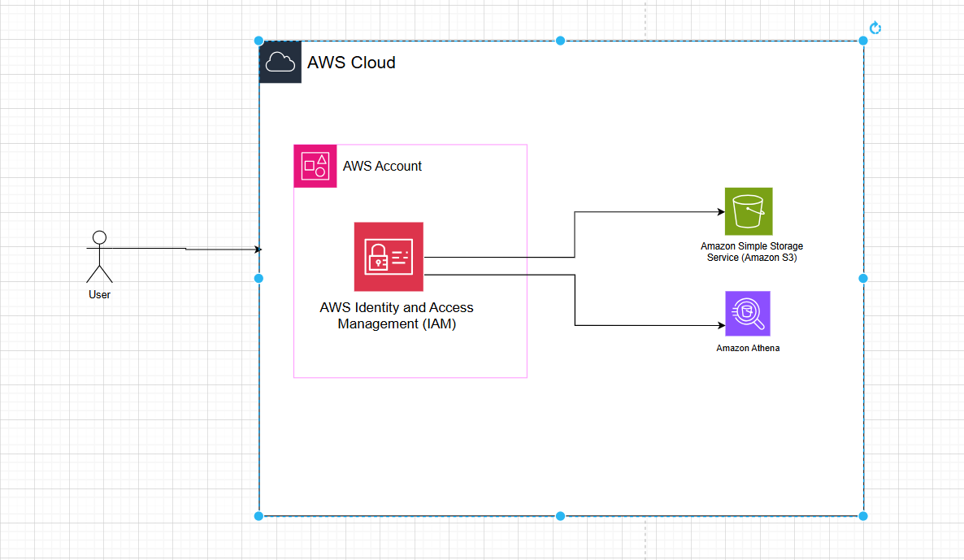Viewport: 964px width, 560px height.
Task: Click the 'Amazon Simple Storage Service (Amazon S3)' label
Action: [752, 251]
